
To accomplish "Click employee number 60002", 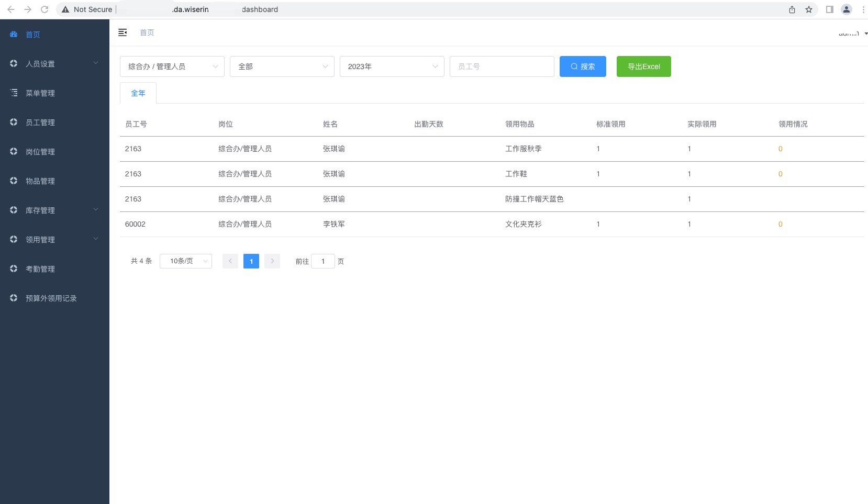I will (135, 224).
